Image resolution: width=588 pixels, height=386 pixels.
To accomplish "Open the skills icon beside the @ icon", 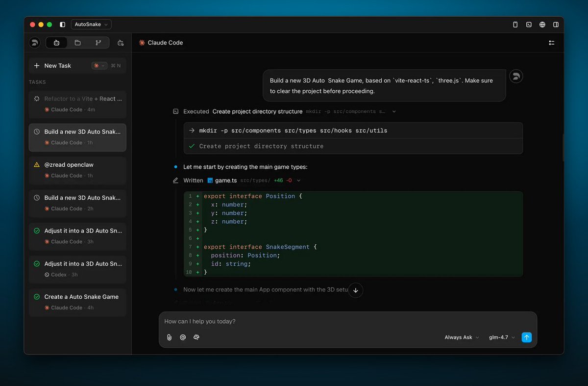I will click(x=196, y=337).
